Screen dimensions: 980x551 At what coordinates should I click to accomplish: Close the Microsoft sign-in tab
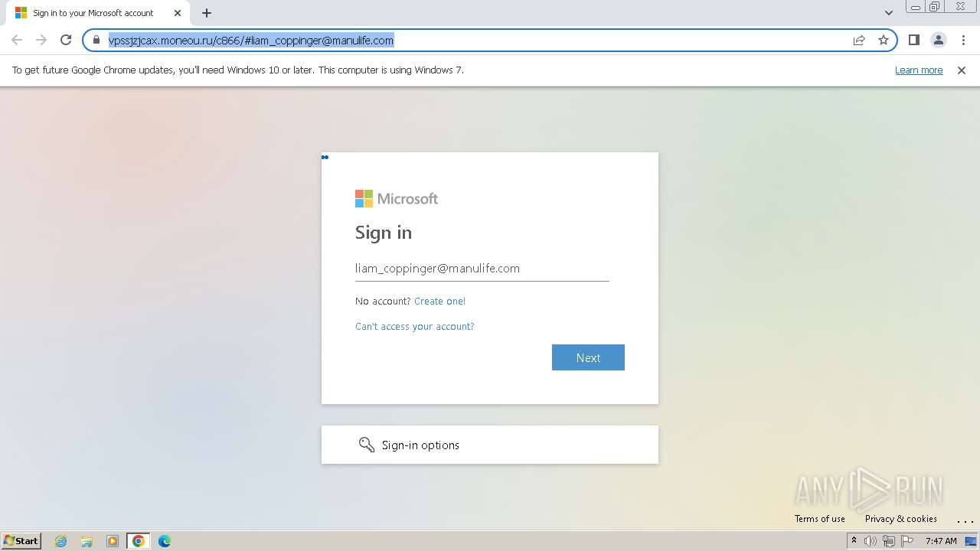(178, 13)
